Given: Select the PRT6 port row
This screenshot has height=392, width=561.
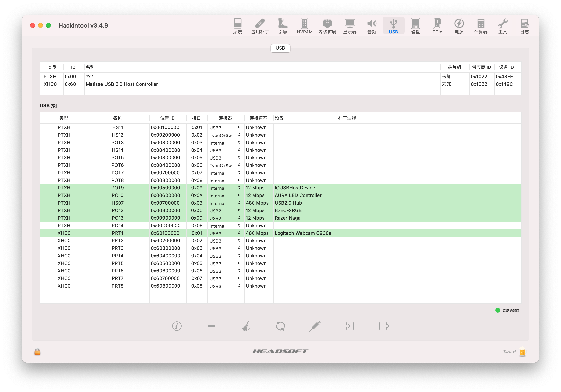Looking at the screenshot, I should pos(280,271).
